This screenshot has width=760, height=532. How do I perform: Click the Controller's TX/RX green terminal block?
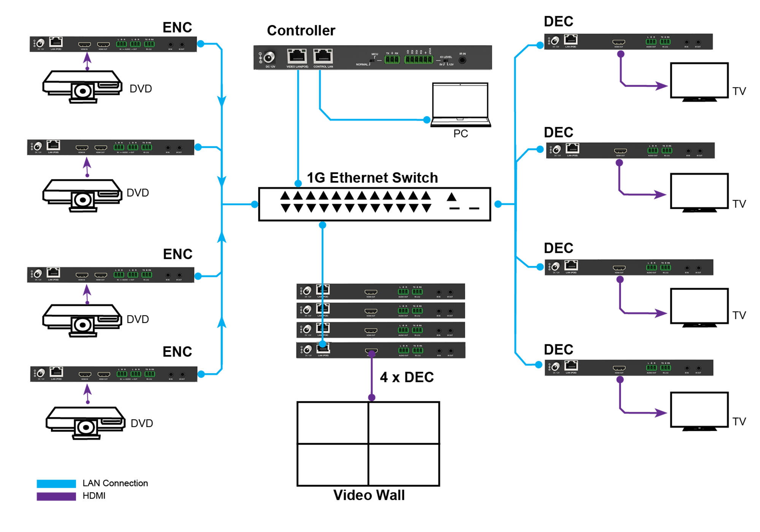click(392, 60)
